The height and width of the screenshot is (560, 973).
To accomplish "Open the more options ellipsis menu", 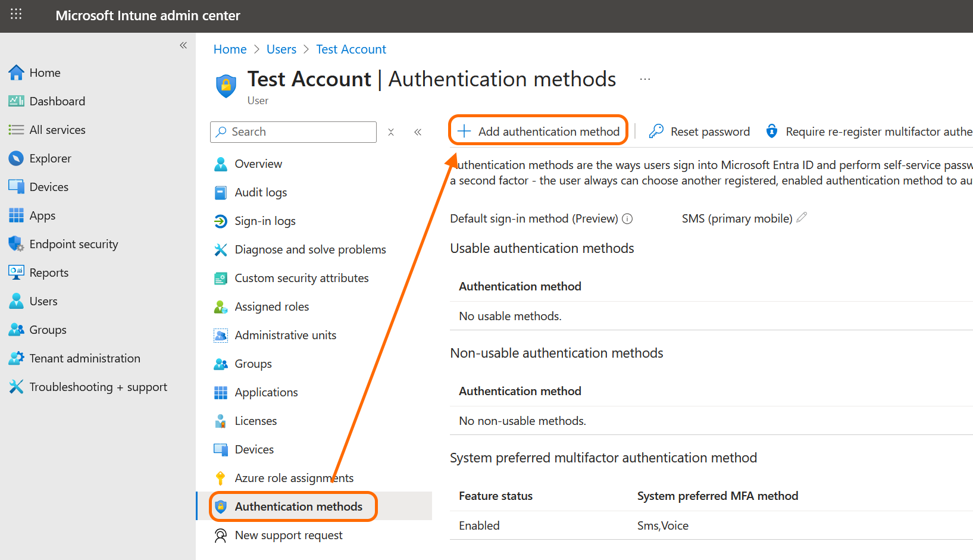I will pos(645,79).
